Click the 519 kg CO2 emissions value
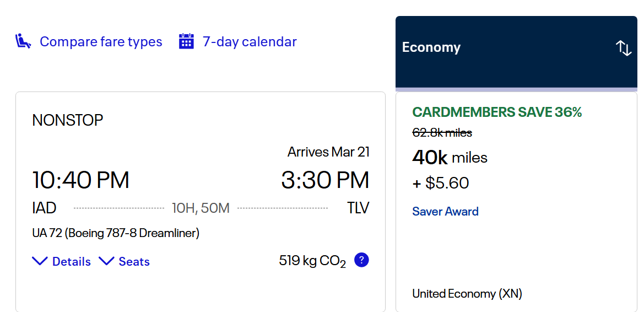 coord(312,261)
